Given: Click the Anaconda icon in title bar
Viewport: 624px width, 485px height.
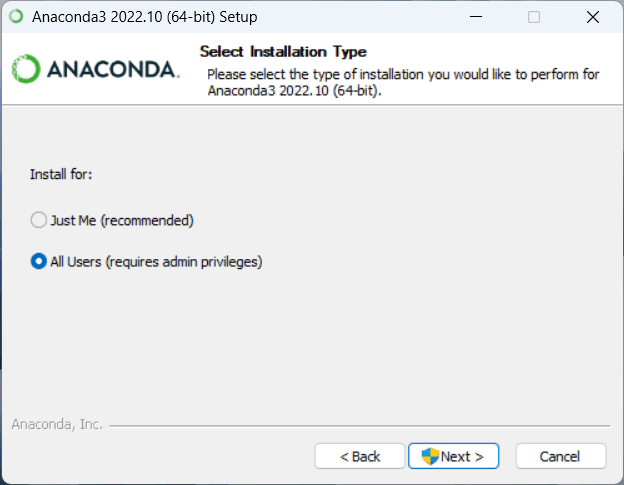Looking at the screenshot, I should (x=16, y=17).
